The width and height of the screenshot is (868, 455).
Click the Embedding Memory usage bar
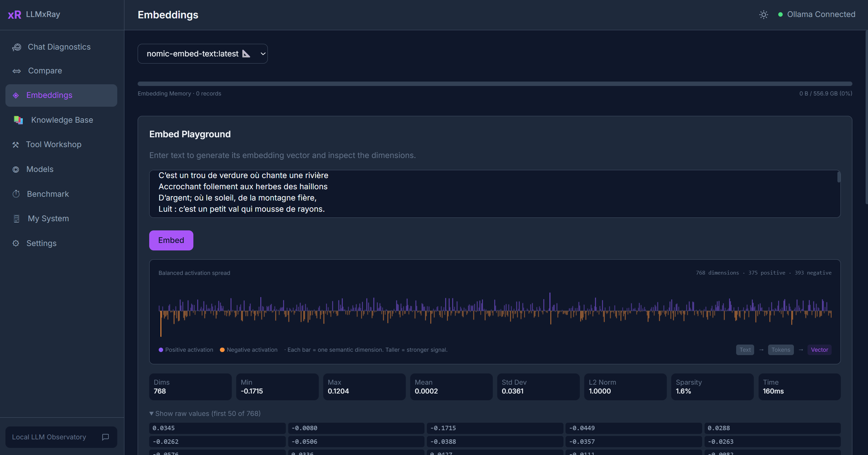(494, 84)
